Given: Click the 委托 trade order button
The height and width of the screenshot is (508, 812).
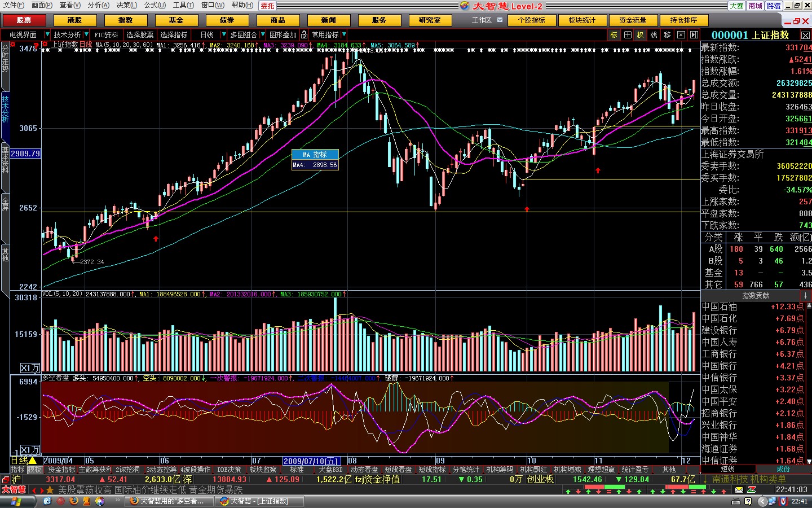Looking at the screenshot, I should point(267,6).
